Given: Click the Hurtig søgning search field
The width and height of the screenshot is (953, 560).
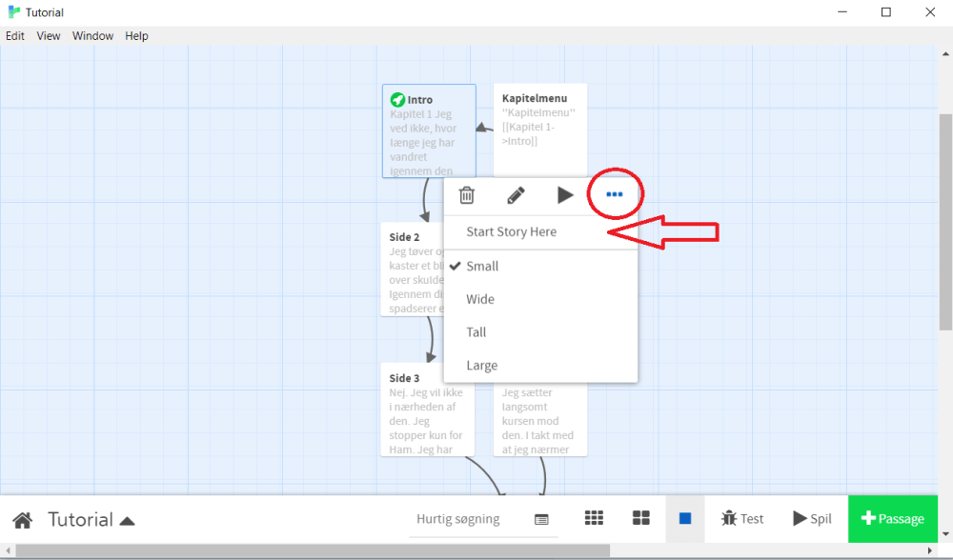Looking at the screenshot, I should 457,518.
